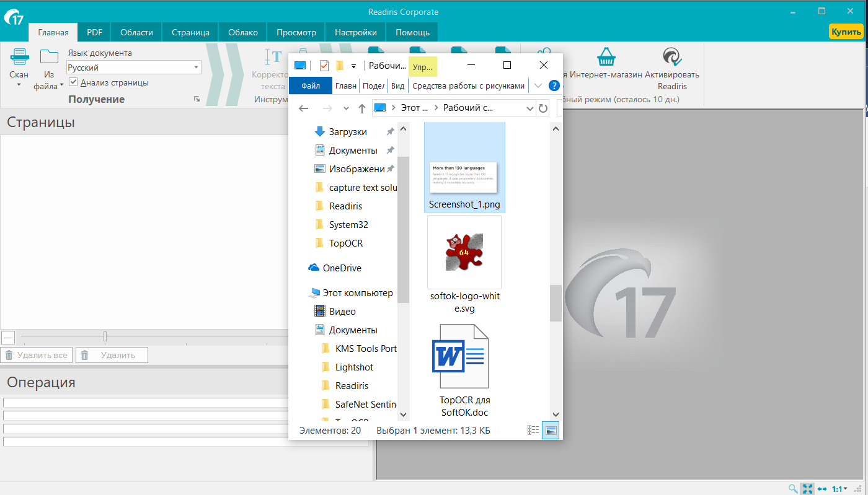Click the Explorer Help question mark icon
The height and width of the screenshot is (495, 868).
pyautogui.click(x=554, y=86)
